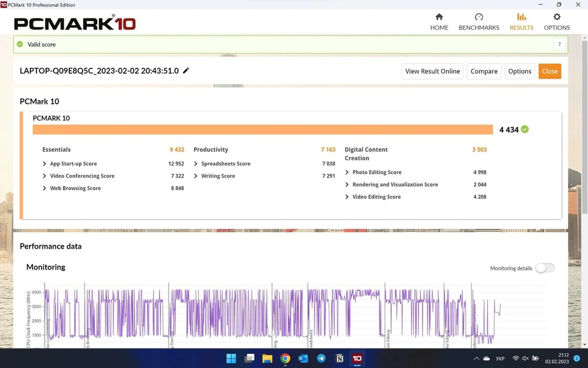Viewport: 588px width, 368px height.
Task: Click the Essentials score 9 432
Action: click(x=177, y=149)
